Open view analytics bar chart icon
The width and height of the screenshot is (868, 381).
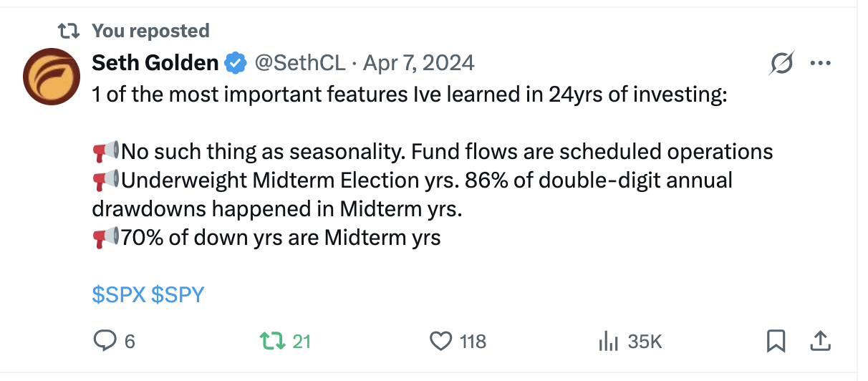tap(607, 342)
